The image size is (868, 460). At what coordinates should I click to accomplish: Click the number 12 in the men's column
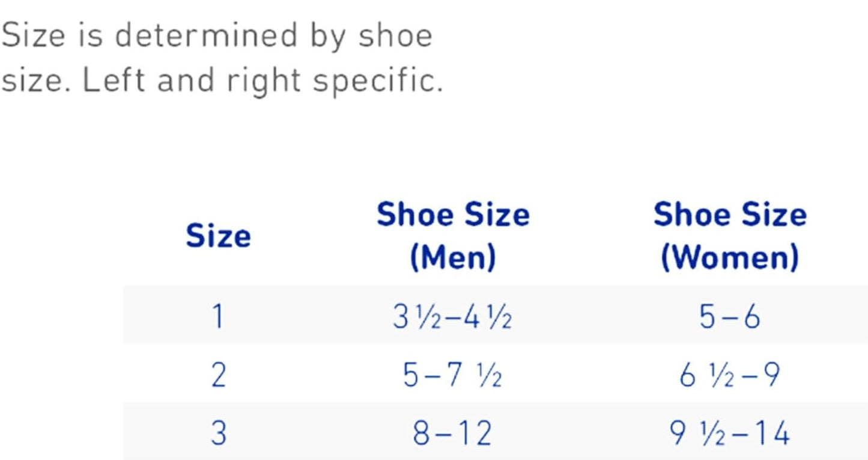tap(474, 434)
